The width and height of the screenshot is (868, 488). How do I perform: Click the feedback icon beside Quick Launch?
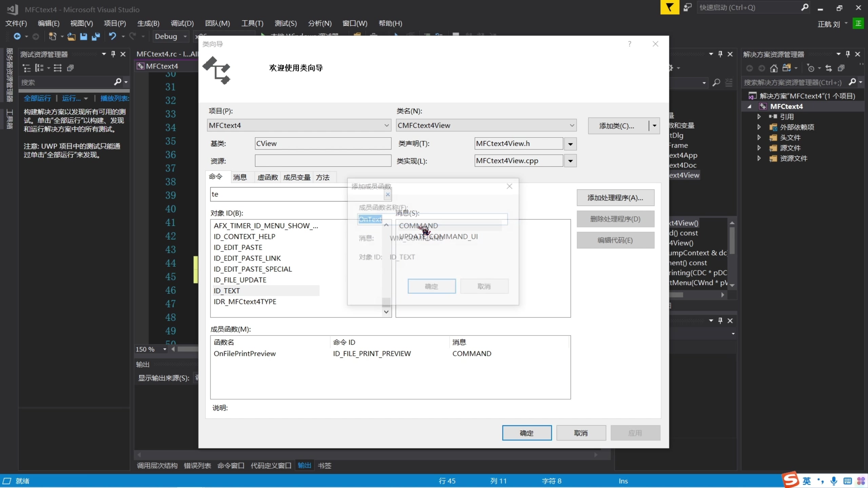687,7
